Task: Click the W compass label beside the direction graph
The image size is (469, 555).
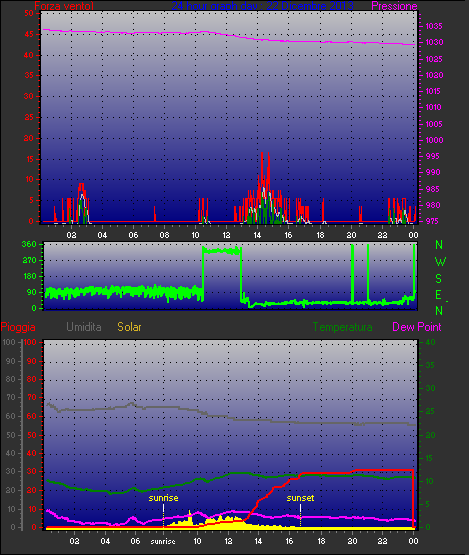Action: coord(440,262)
